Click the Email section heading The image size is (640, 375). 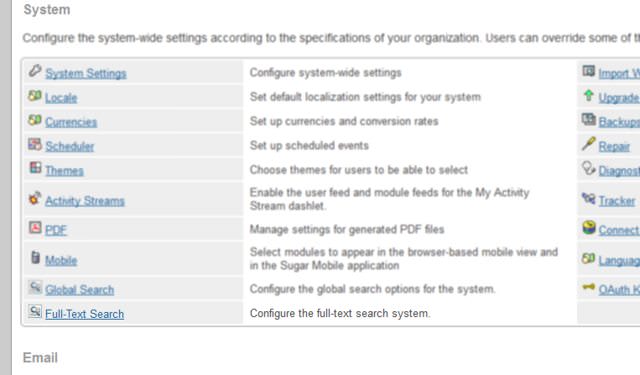pyautogui.click(x=40, y=357)
